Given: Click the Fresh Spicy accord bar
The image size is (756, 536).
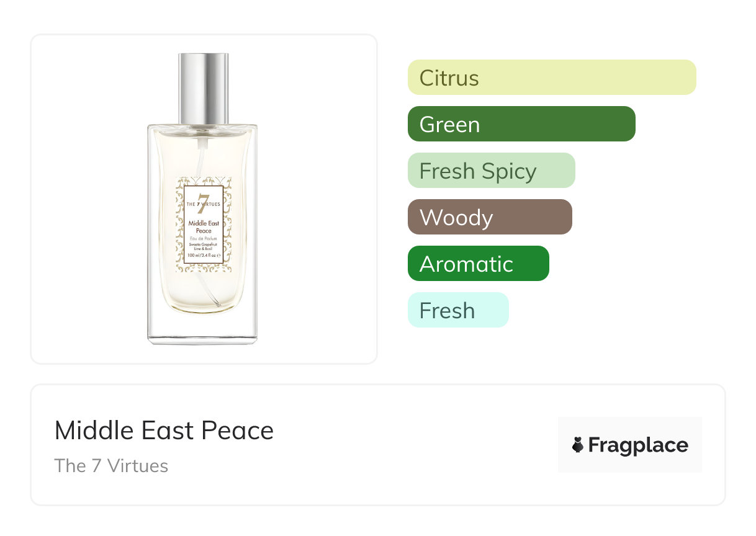Looking at the screenshot, I should tap(491, 171).
